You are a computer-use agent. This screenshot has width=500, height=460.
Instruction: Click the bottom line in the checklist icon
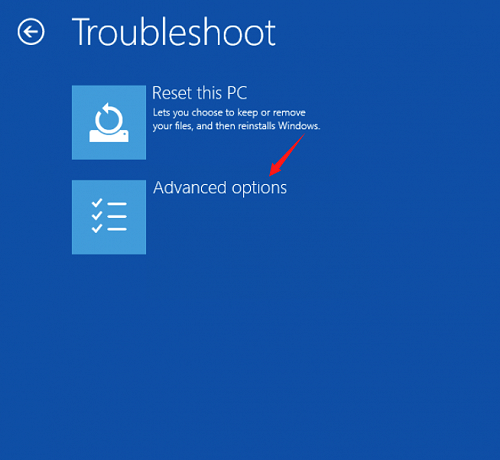click(117, 229)
